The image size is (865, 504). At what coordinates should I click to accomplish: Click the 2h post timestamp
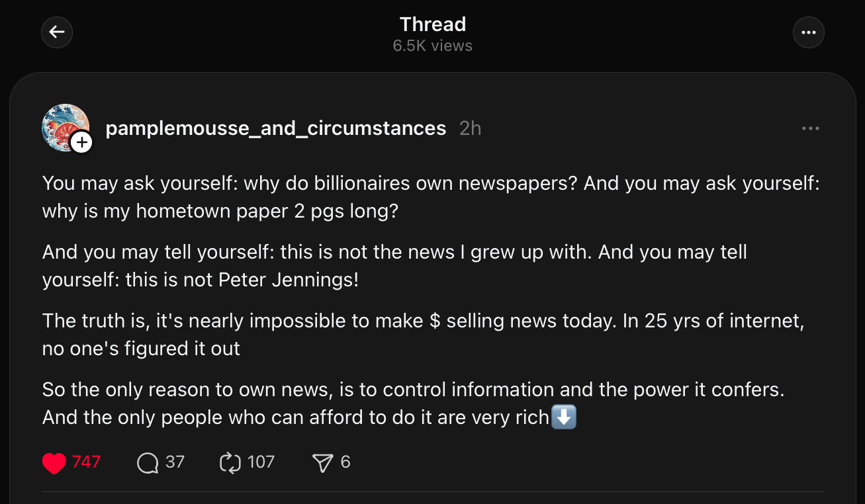coord(470,128)
